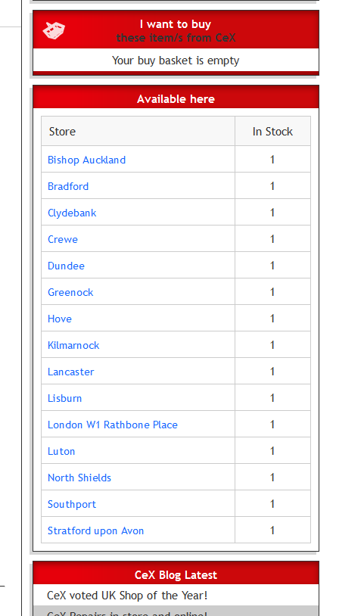Image resolution: width=364 pixels, height=616 pixels.
Task: Click the 'In Stock' column header
Action: coord(272,132)
